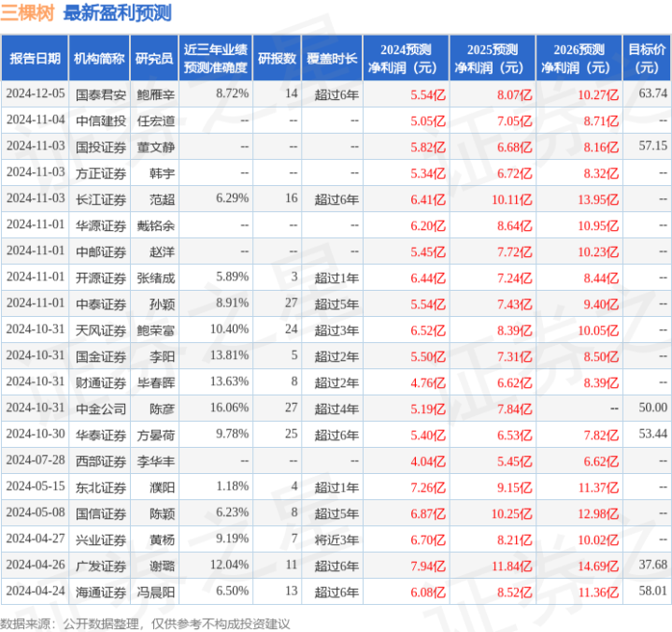Click institution 财通证券
This screenshot has width=672, height=632.
[101, 383]
